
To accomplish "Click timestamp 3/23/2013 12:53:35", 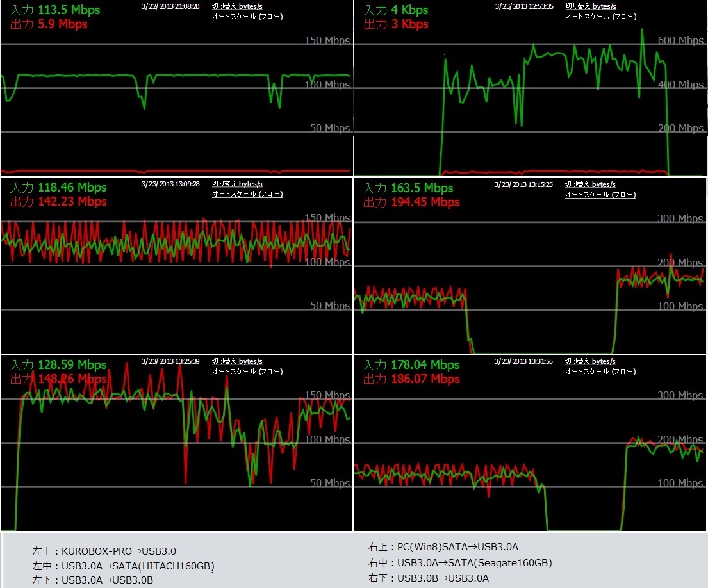I will coord(523,7).
